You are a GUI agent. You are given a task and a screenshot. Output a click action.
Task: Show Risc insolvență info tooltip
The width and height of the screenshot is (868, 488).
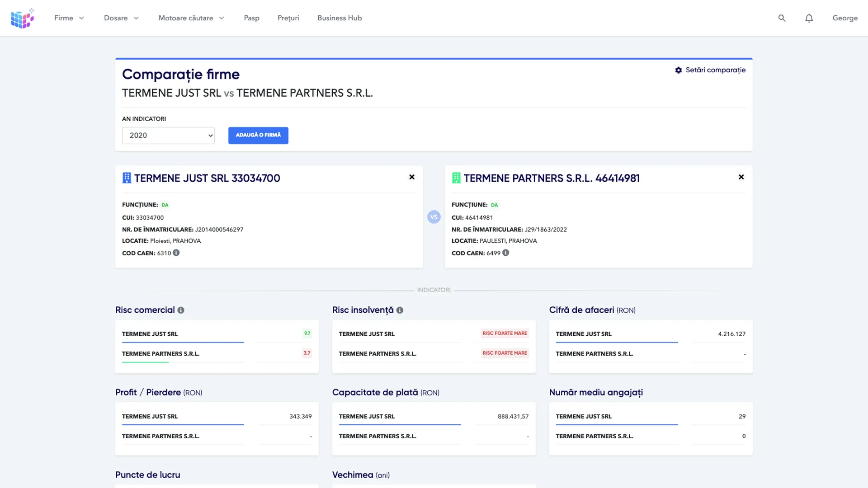(x=400, y=310)
